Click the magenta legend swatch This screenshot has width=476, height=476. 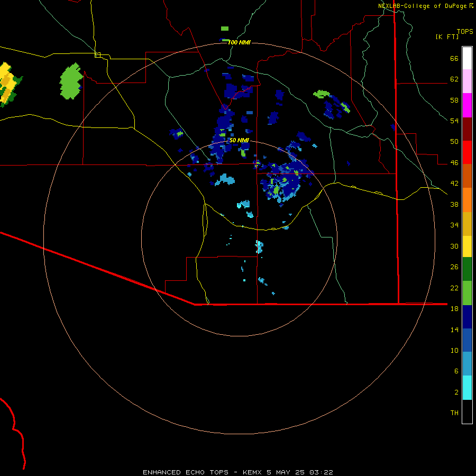467,105
